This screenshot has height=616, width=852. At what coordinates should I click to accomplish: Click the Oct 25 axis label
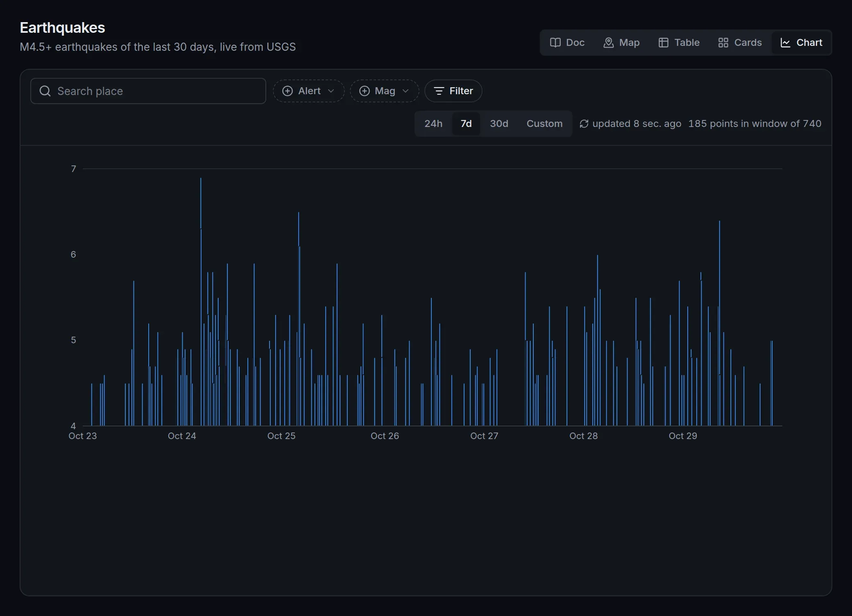(281, 436)
